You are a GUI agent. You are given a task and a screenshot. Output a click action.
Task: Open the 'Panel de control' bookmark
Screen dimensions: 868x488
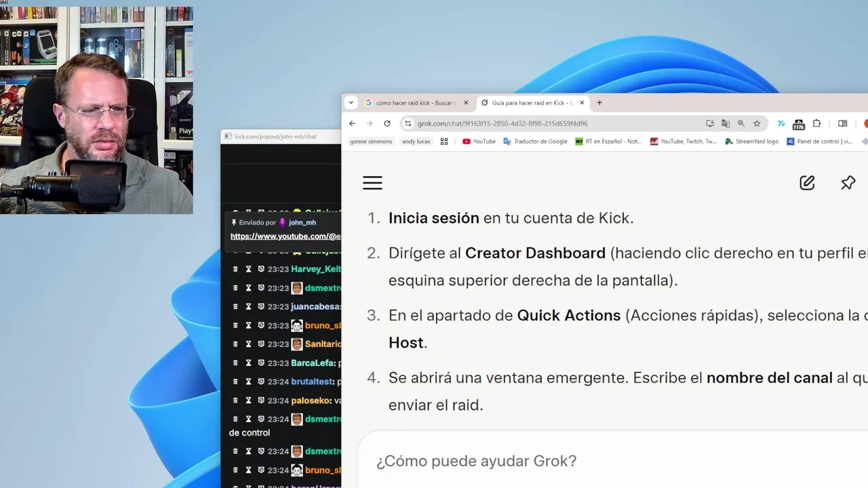(820, 142)
